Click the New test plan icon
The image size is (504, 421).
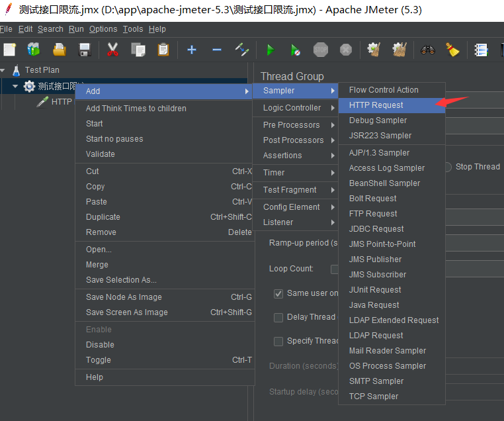(x=10, y=50)
